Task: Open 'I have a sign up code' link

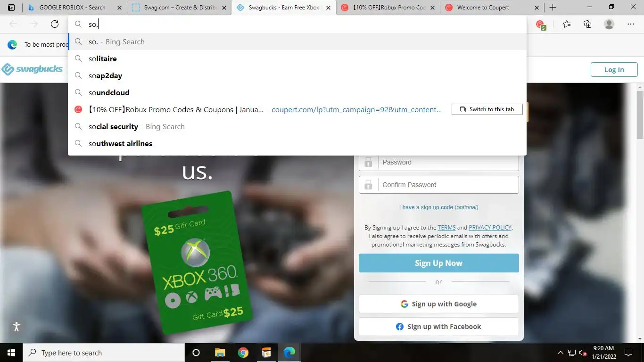Action: pyautogui.click(x=438, y=207)
